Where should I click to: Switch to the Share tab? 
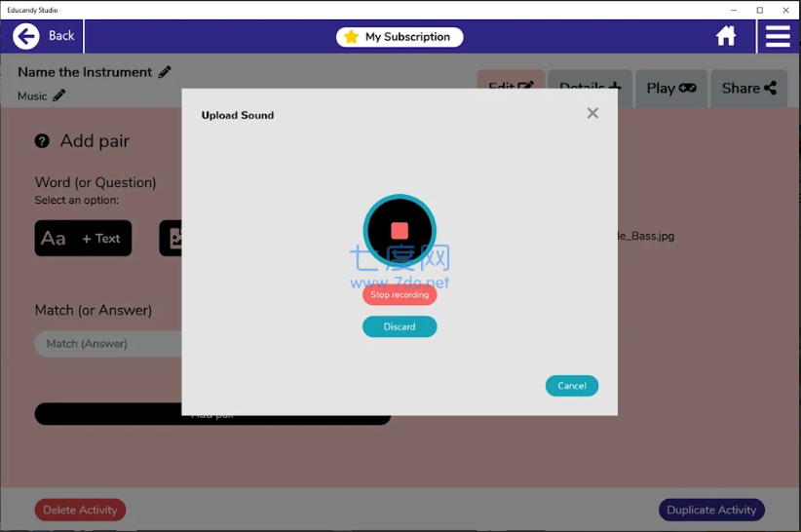[x=749, y=89]
